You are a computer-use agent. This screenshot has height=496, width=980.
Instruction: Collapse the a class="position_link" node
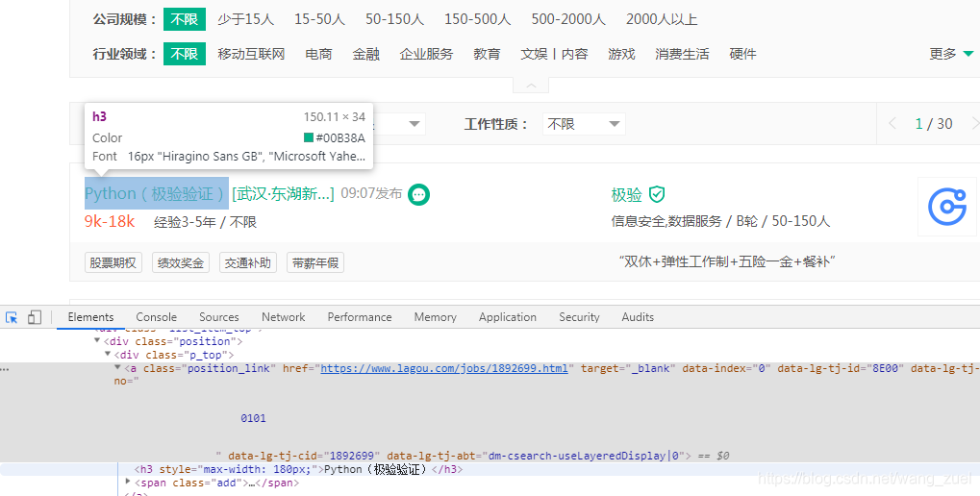[117, 368]
